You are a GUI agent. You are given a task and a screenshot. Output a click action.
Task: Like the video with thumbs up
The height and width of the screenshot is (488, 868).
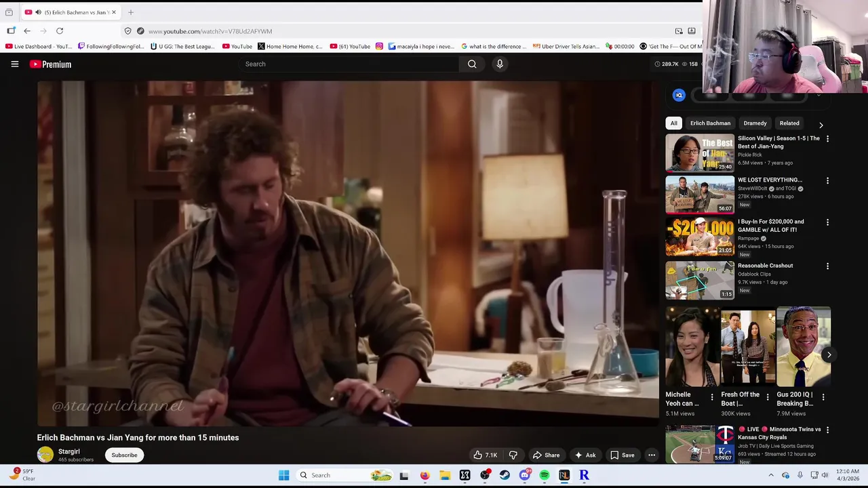tap(486, 455)
